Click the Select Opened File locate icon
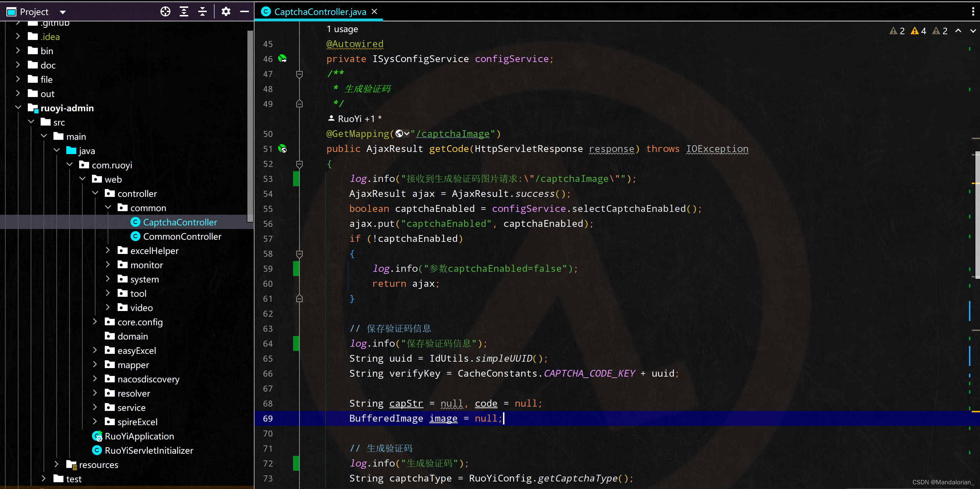 (x=165, y=11)
